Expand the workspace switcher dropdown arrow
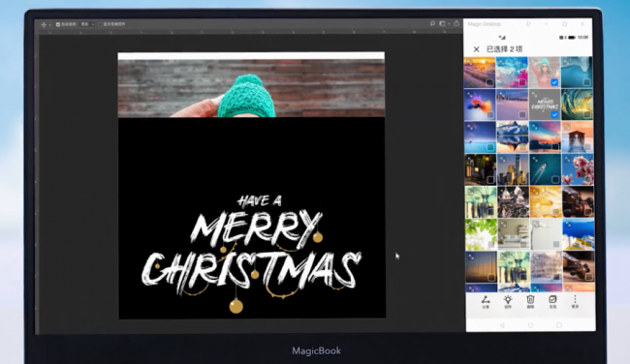This screenshot has width=630, height=364. click(449, 24)
